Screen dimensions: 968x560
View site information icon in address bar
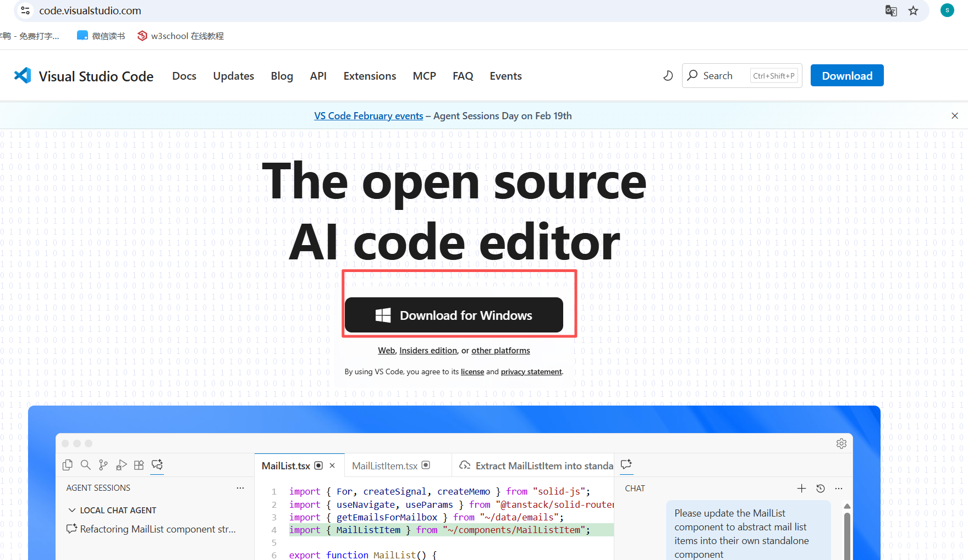point(25,10)
